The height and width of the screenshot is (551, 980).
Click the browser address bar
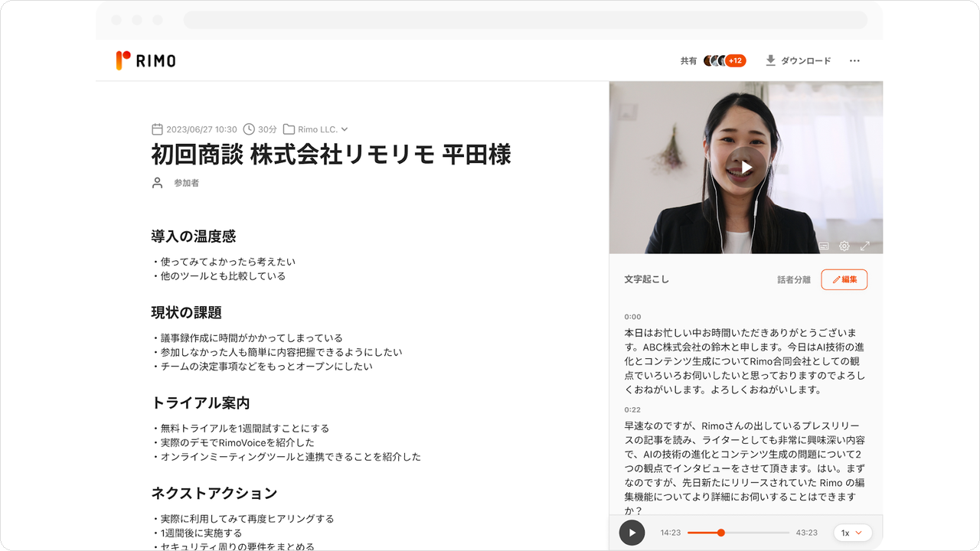[x=525, y=20]
